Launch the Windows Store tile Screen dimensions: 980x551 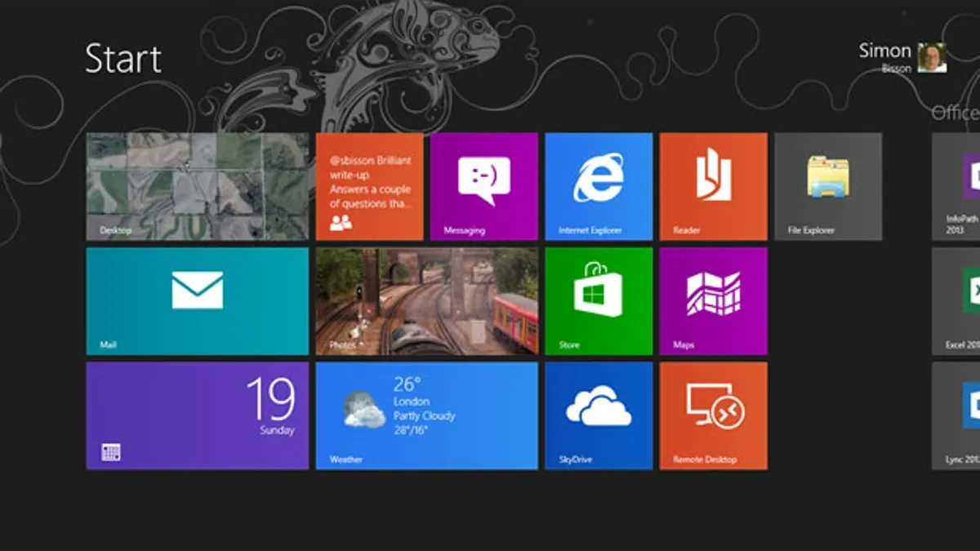tap(598, 301)
